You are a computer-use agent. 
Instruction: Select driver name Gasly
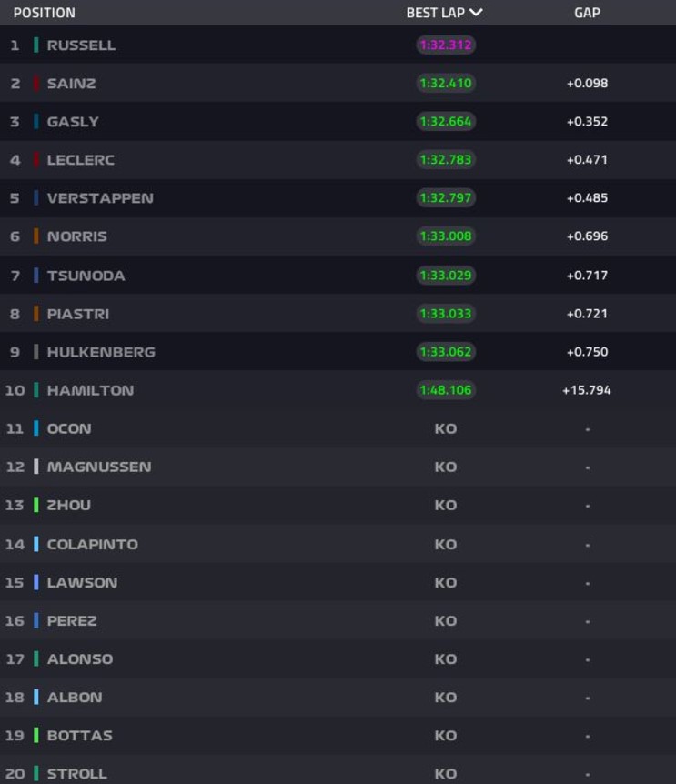click(73, 122)
